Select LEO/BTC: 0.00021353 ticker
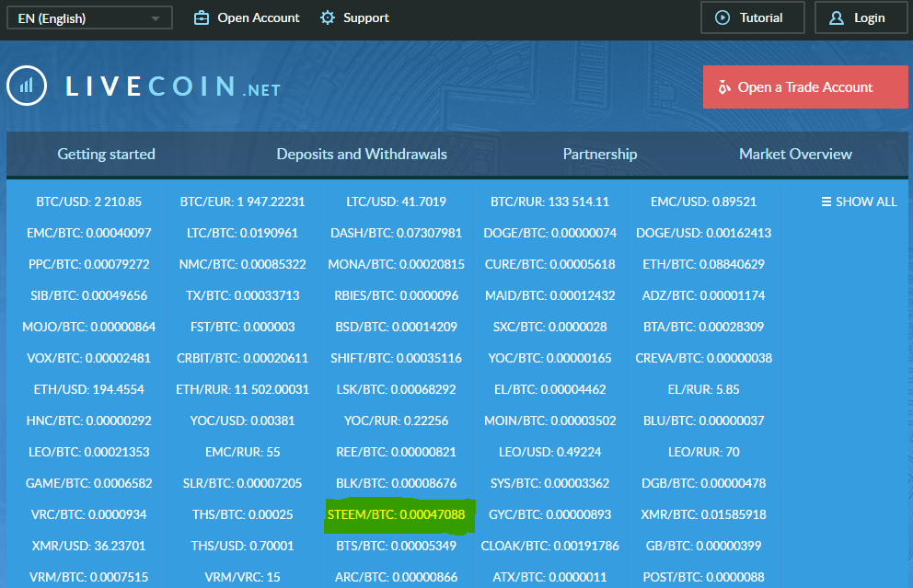 89,453
